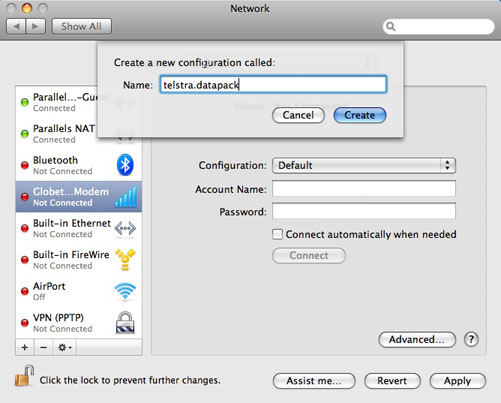Click the Assist me... button

314,381
